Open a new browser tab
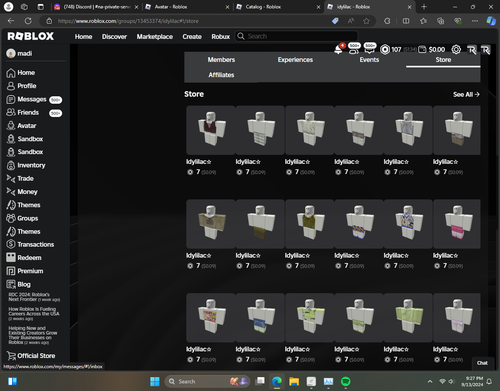The width and height of the screenshot is (500, 391). 424,7
